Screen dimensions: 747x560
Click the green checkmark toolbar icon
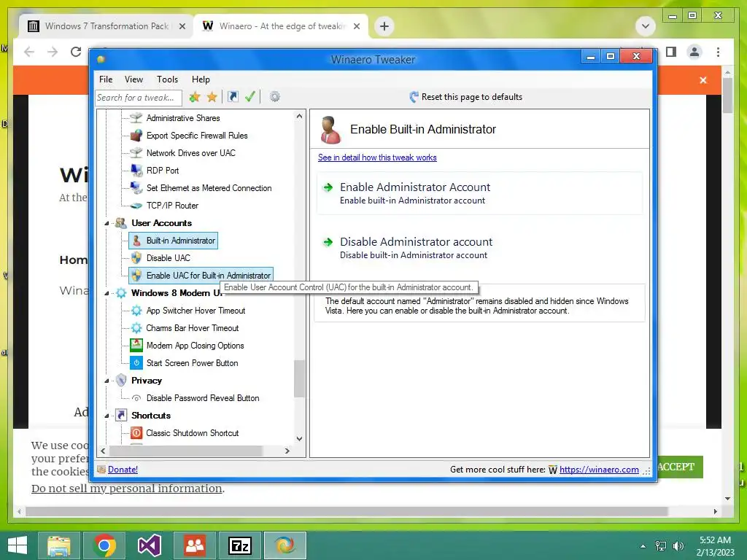249,97
